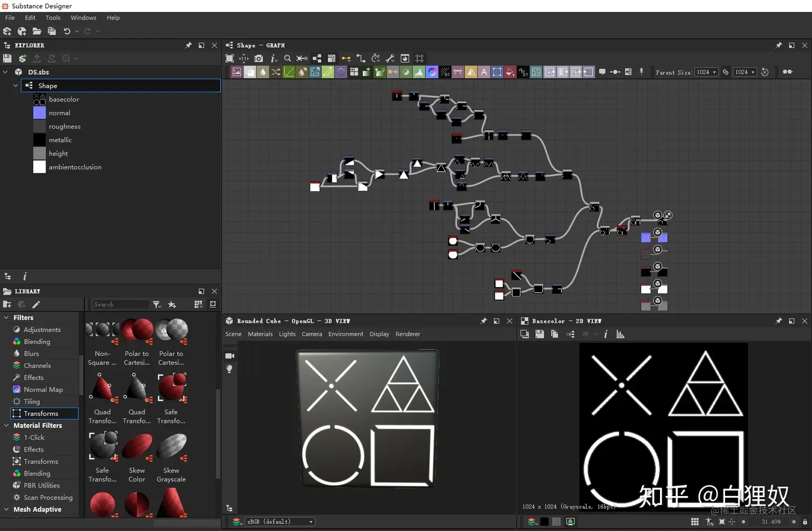Open the first parent size 1024 dropdown
Viewport: 812px width, 531px height.
(x=706, y=72)
